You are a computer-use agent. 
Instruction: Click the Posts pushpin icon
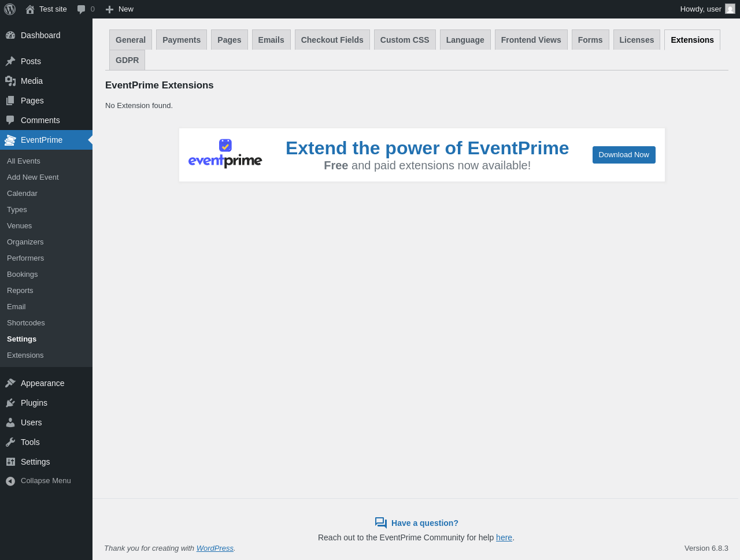click(10, 61)
